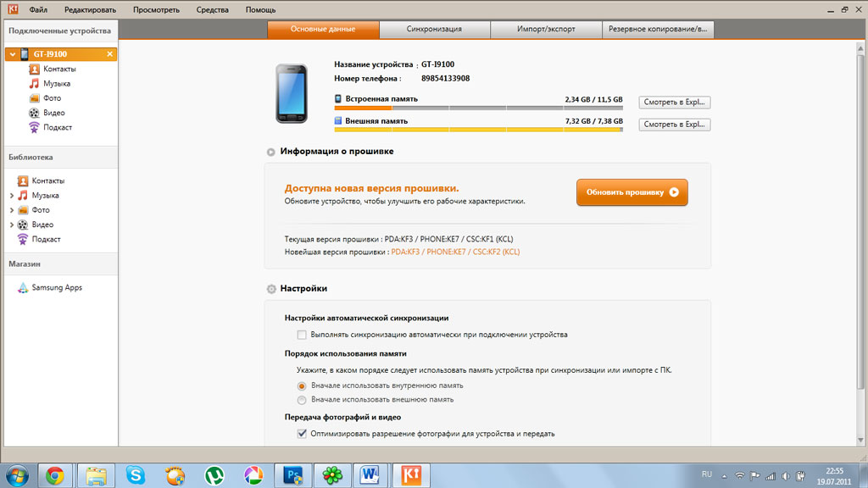
Task: Click the GT-I9100 phone picture
Action: [x=292, y=93]
